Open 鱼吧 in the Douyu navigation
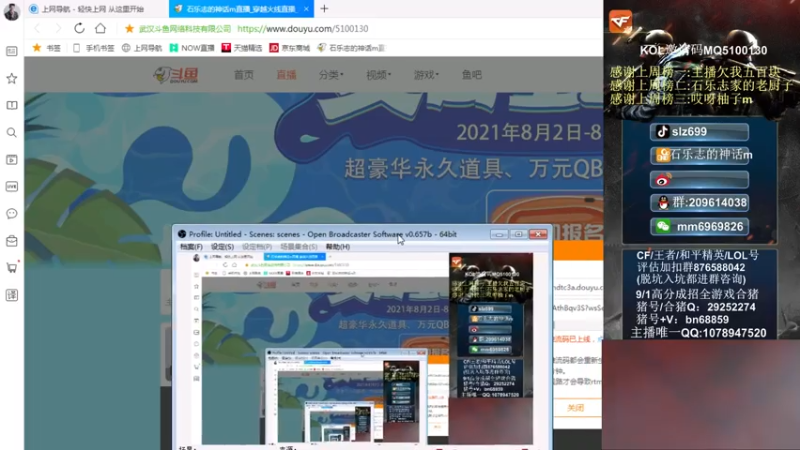 471,75
